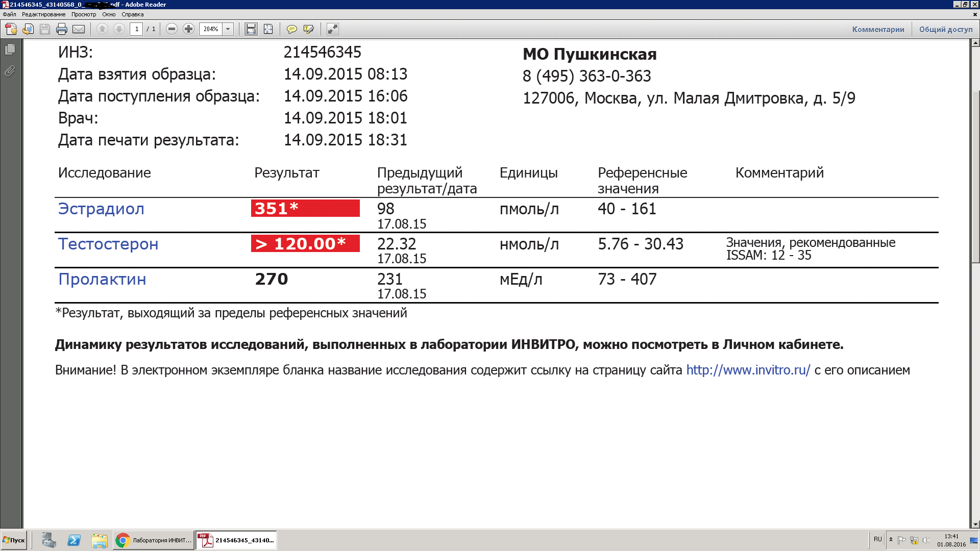Zoom in with the plus button
980x551 pixels.
tap(188, 29)
